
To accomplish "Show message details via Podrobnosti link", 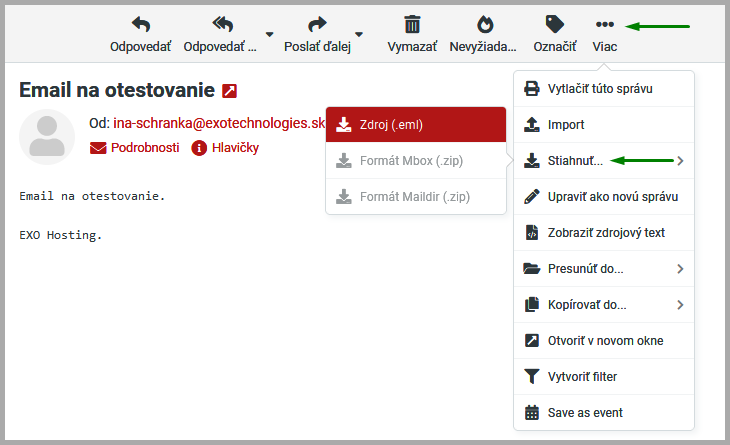I will tap(144, 148).
